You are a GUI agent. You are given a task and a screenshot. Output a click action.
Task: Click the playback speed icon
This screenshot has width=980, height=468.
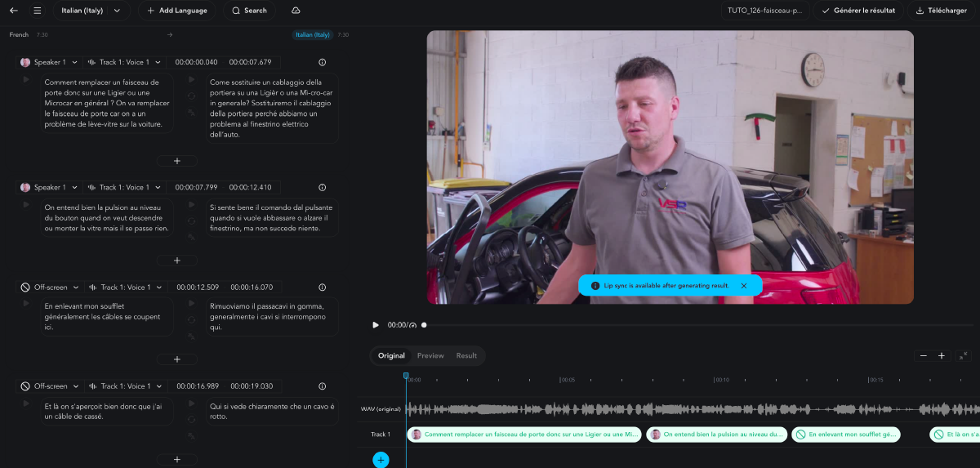(413, 325)
